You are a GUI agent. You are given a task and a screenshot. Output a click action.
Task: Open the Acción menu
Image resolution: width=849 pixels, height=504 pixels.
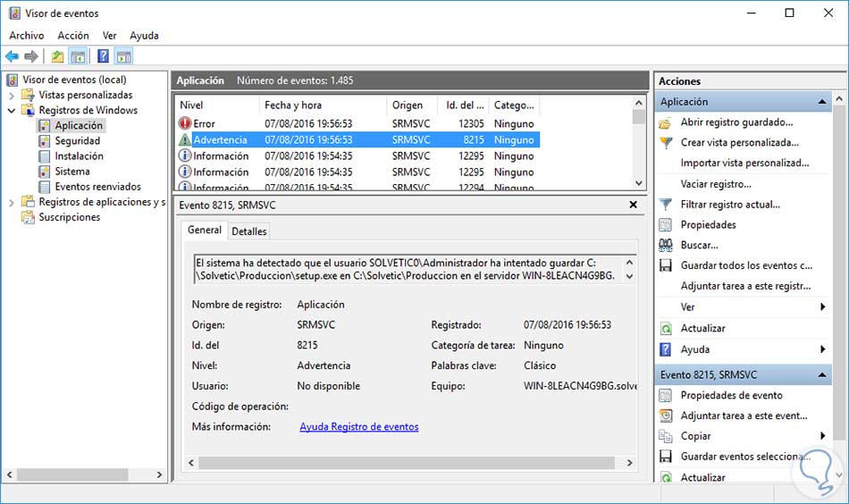coord(73,36)
